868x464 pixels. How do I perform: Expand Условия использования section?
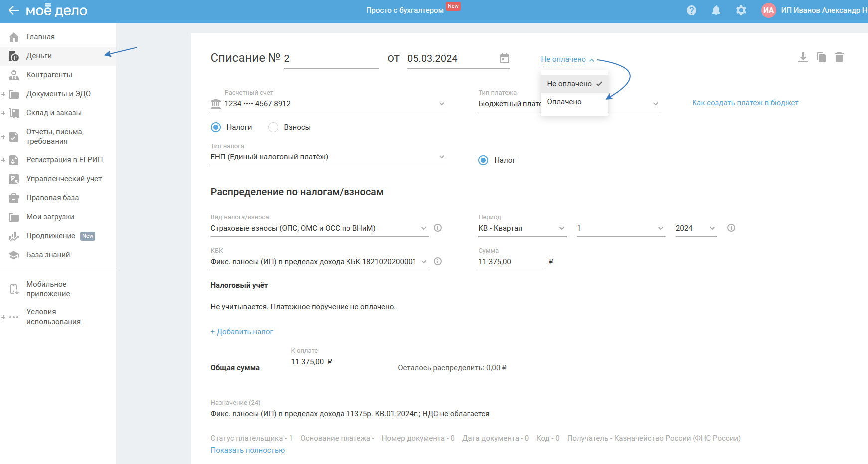click(x=3, y=317)
